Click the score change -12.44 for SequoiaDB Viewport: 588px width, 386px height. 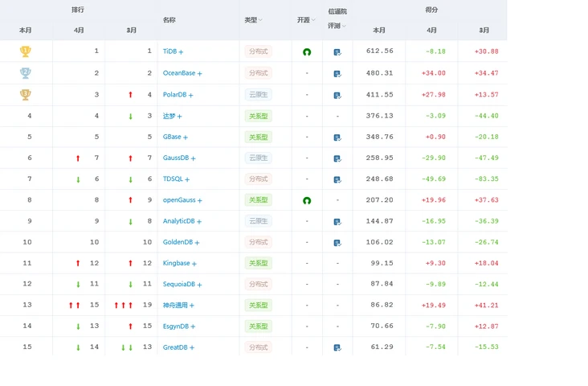(486, 284)
